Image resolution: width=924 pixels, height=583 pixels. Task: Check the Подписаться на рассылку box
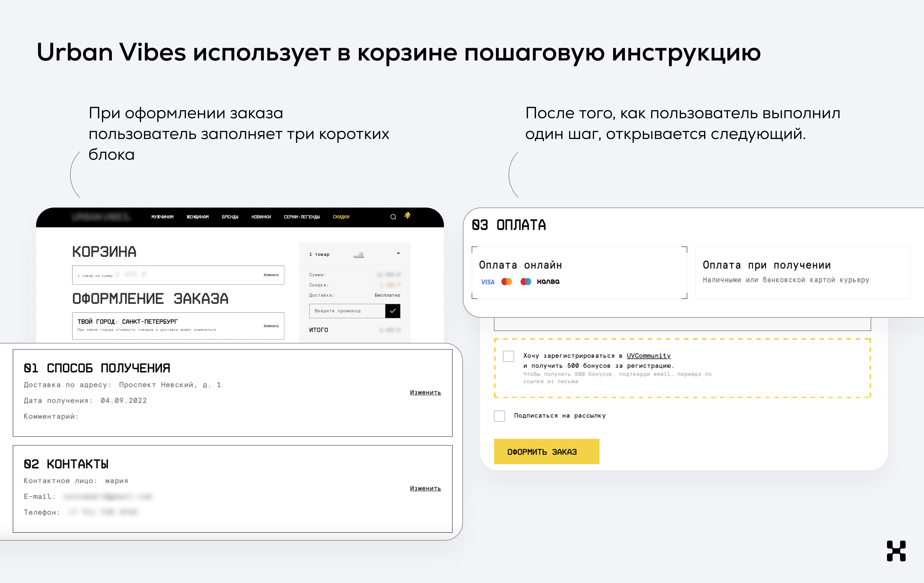(499, 416)
